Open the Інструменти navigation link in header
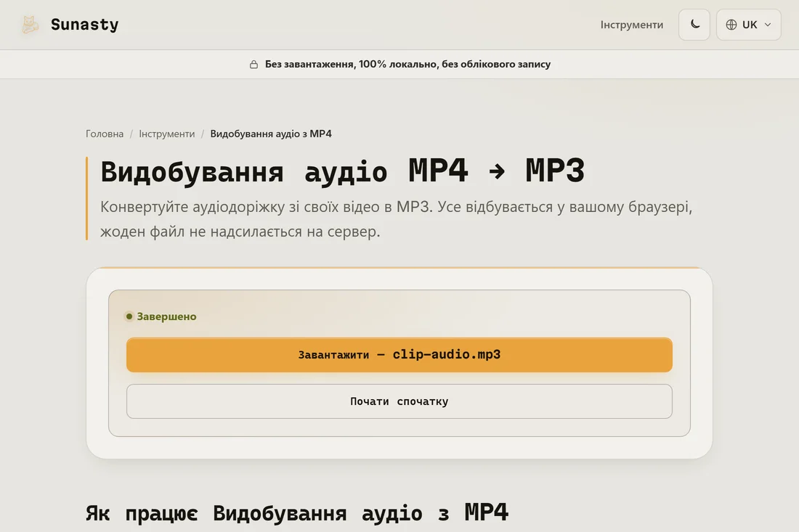This screenshot has height=532, width=799. pyautogui.click(x=631, y=25)
